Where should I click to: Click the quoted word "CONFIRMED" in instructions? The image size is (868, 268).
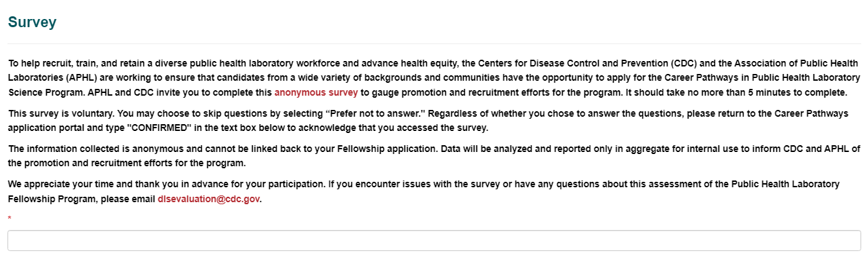[158, 128]
